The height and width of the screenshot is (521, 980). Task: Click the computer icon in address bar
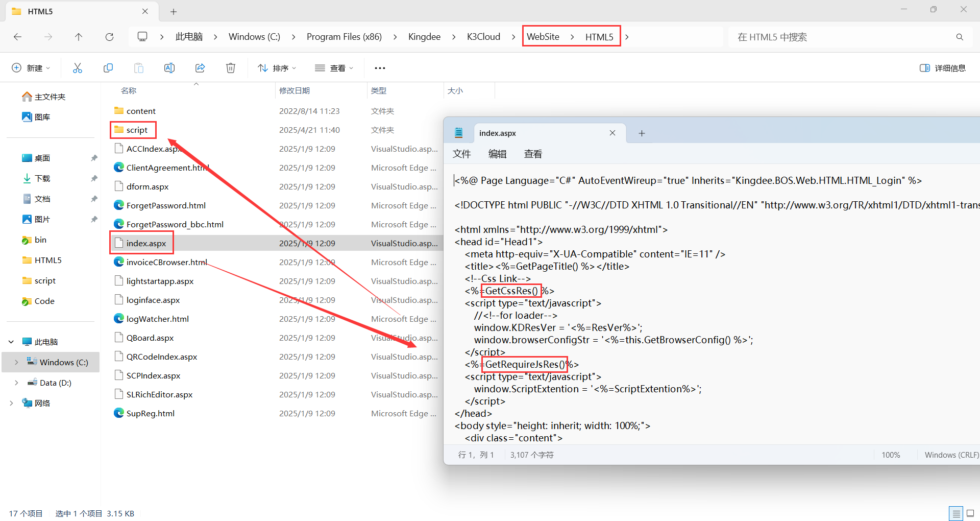click(142, 37)
